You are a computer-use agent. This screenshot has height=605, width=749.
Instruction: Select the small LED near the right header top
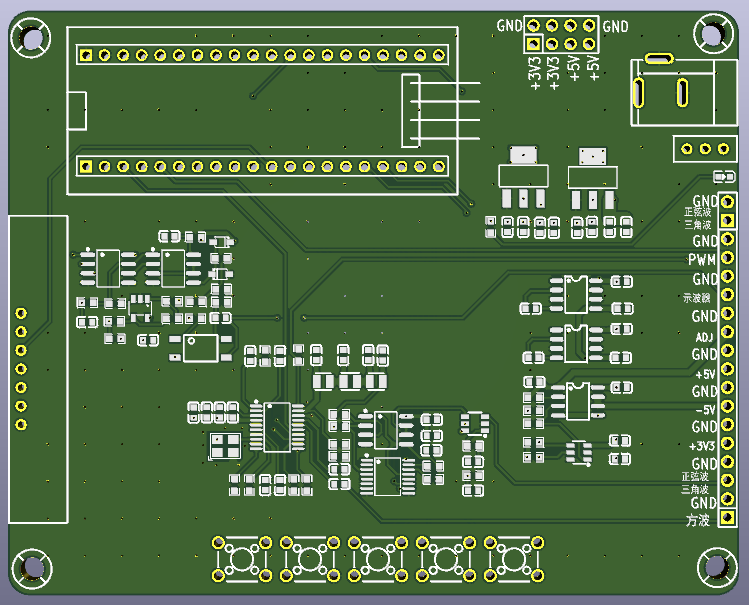click(724, 177)
